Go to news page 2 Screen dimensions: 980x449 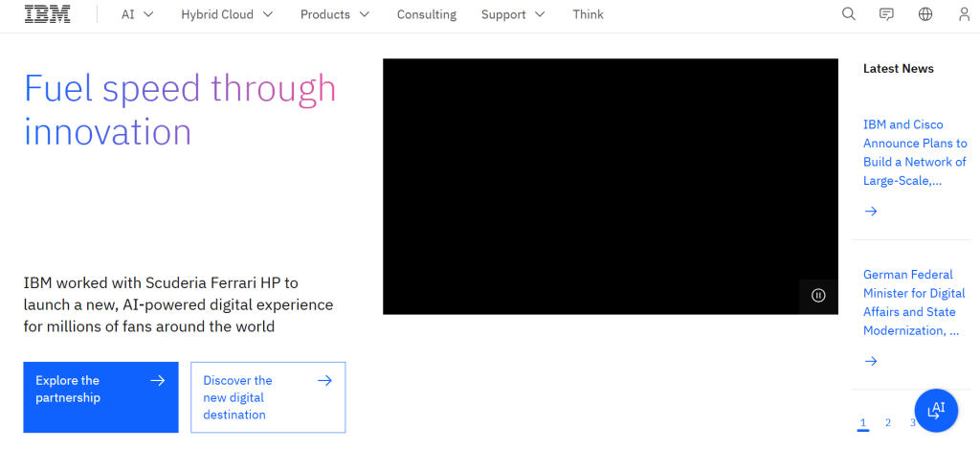coord(888,422)
